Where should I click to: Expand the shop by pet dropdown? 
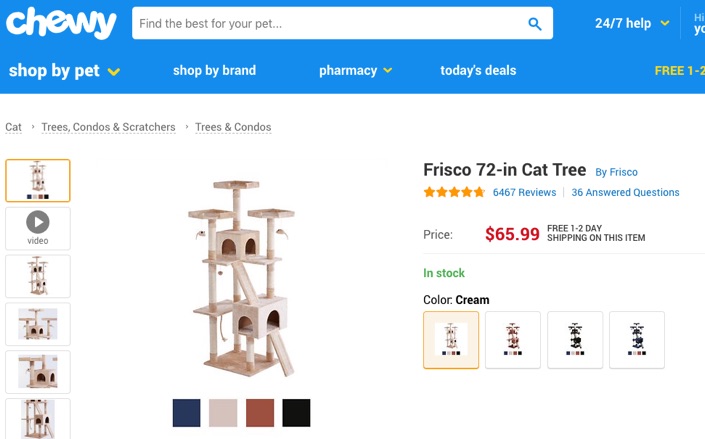[64, 71]
